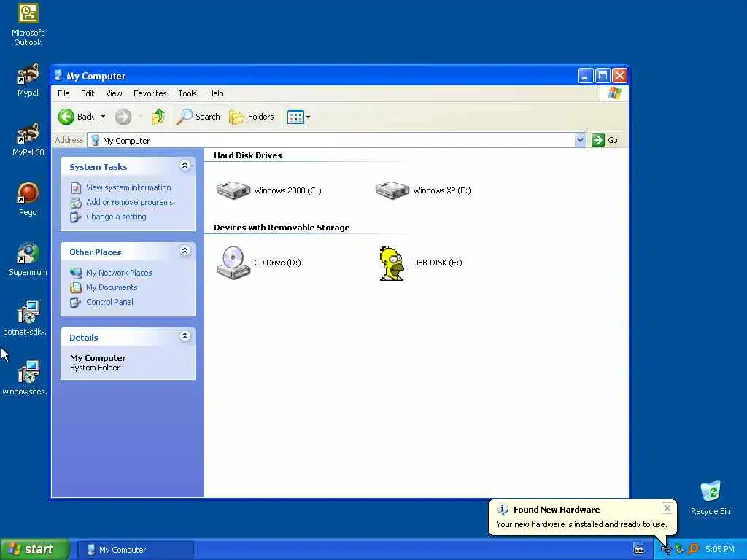The height and width of the screenshot is (560, 747).
Task: Open My Network Places link
Action: point(119,273)
